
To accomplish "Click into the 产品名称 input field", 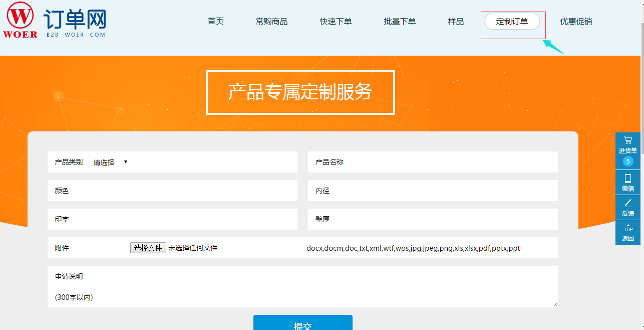I will (x=432, y=161).
